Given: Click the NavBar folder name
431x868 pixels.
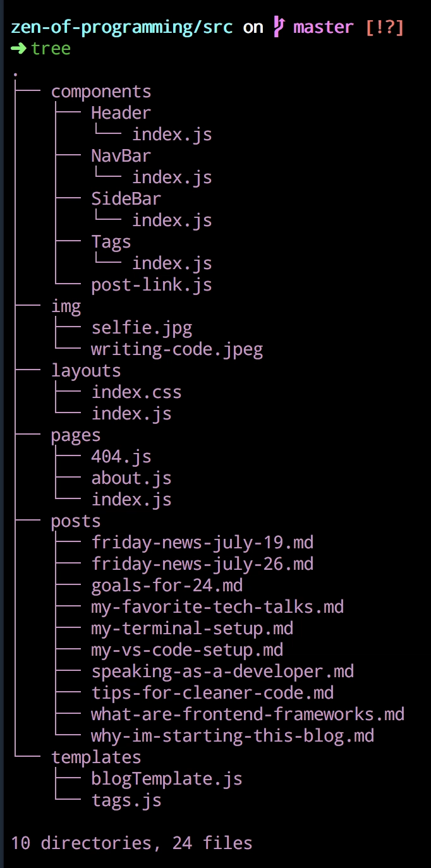Looking at the screenshot, I should tap(121, 156).
